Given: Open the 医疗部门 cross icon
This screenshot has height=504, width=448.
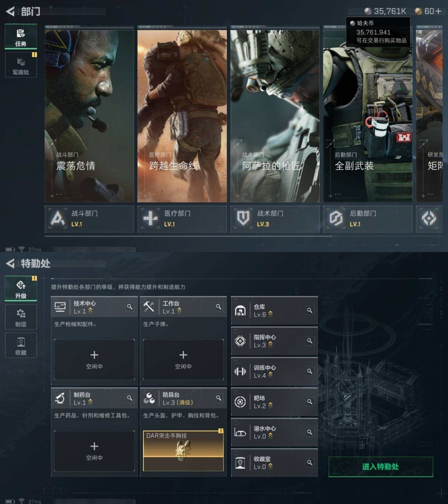Looking at the screenshot, I should pyautogui.click(x=150, y=218).
